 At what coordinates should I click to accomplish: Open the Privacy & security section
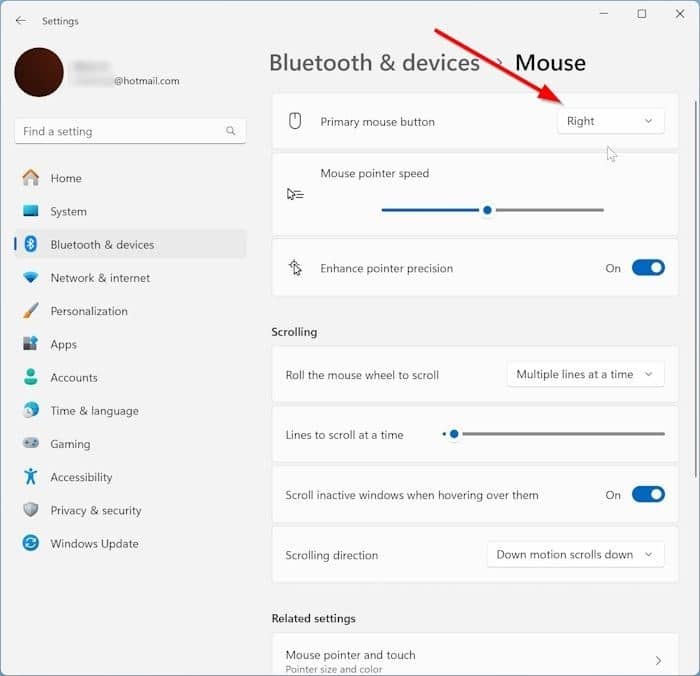click(95, 511)
